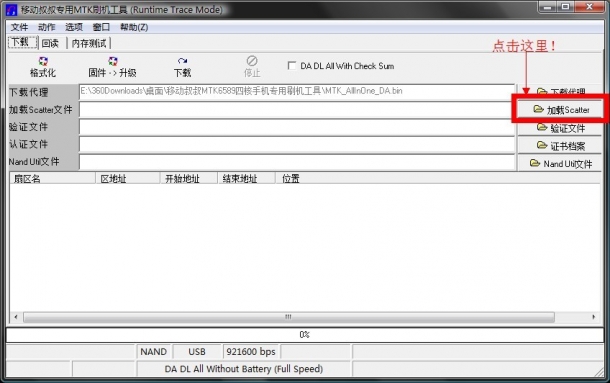This screenshot has height=383, width=610.
Task: Click the Nand Util文件 path field
Action: coord(297,162)
